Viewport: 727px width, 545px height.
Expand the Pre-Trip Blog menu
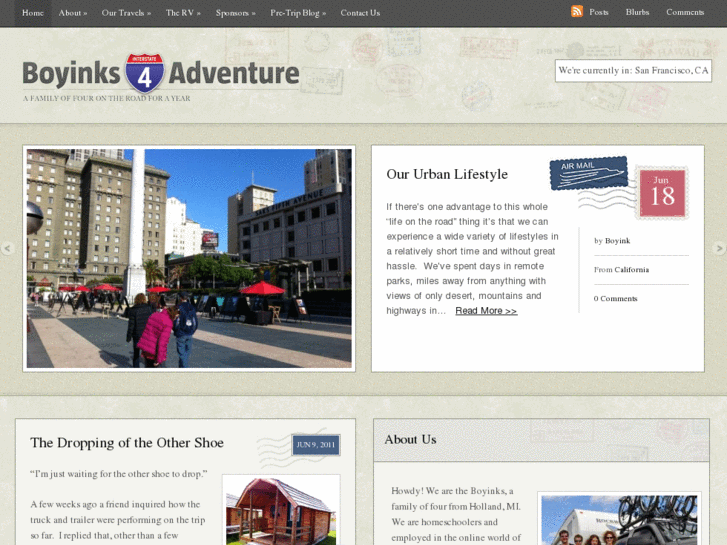[298, 13]
